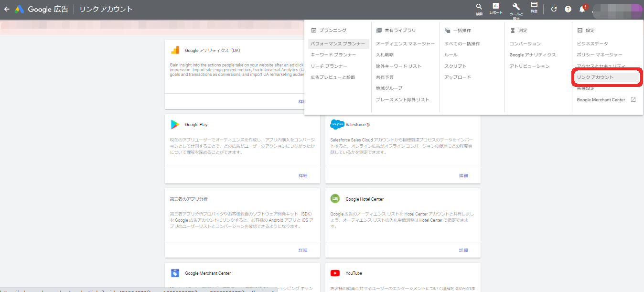The width and height of the screenshot is (644, 292).
Task: Click the Google Merchant Center card icon
Action: (175, 273)
